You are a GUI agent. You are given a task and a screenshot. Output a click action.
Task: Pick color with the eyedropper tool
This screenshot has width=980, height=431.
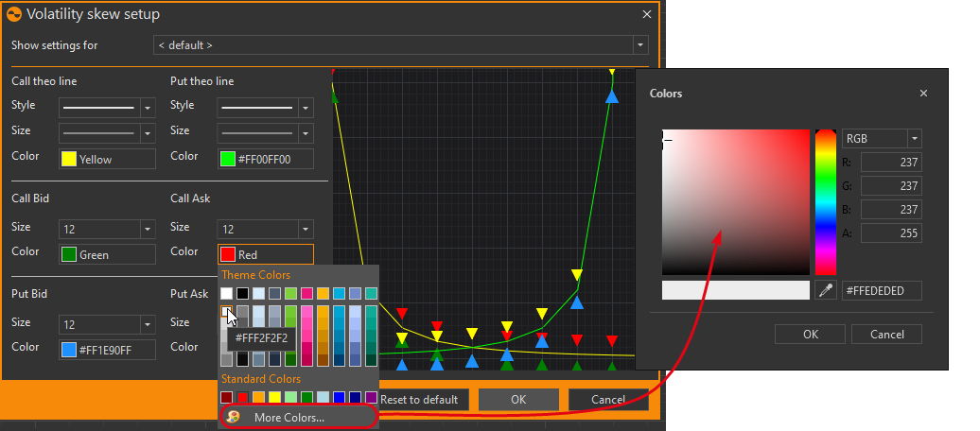(x=826, y=291)
